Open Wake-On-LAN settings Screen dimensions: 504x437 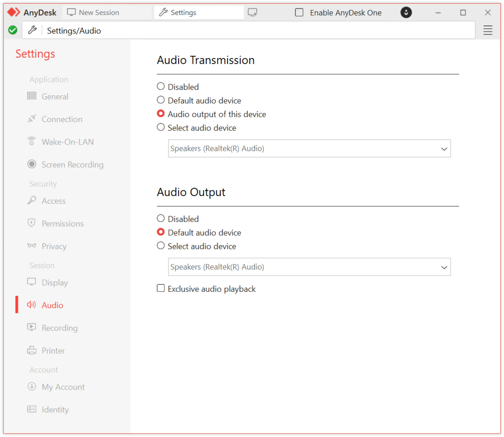[x=68, y=142]
